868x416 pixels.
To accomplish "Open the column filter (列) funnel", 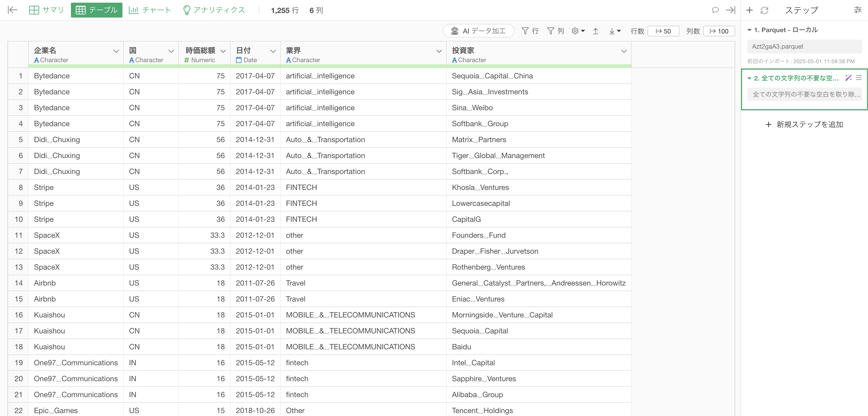I will coord(555,31).
